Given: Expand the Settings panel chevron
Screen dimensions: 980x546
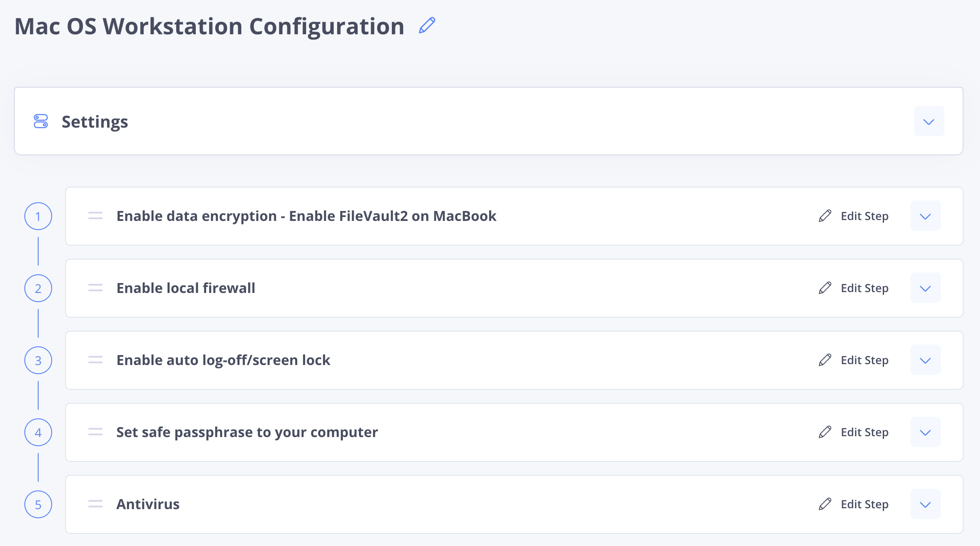Looking at the screenshot, I should pos(929,122).
